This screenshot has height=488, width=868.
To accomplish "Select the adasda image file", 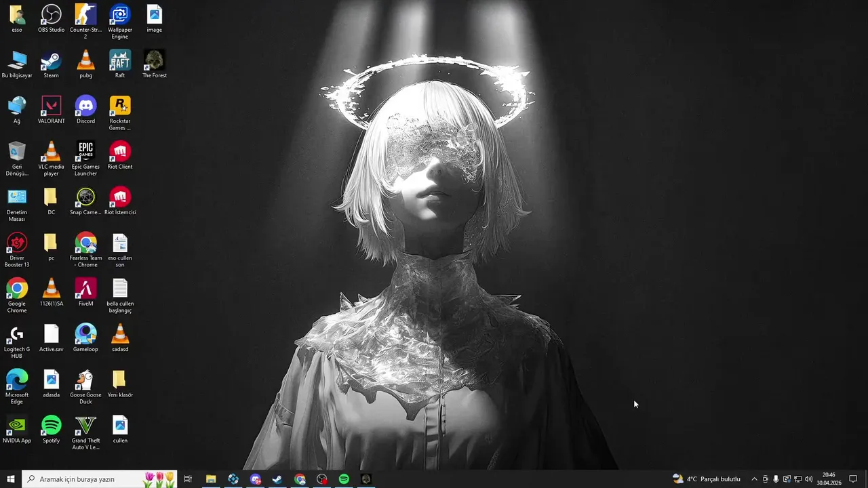I will pyautogui.click(x=52, y=382).
